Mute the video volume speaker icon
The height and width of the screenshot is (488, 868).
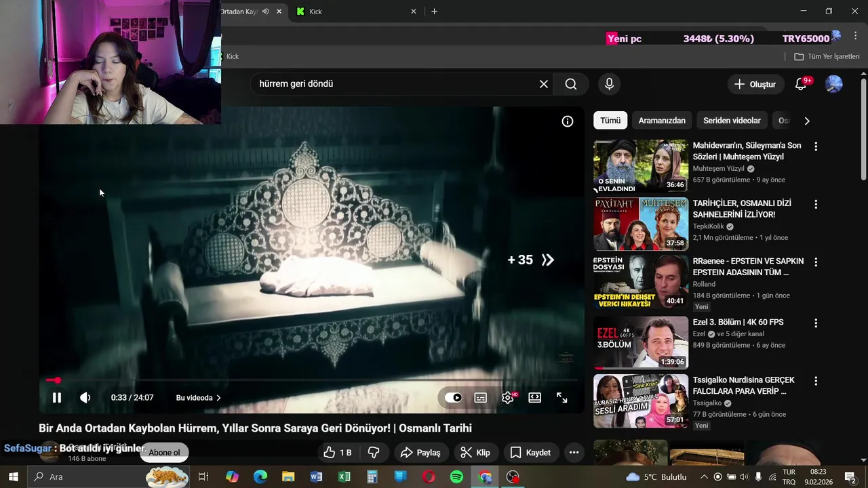pos(85,398)
